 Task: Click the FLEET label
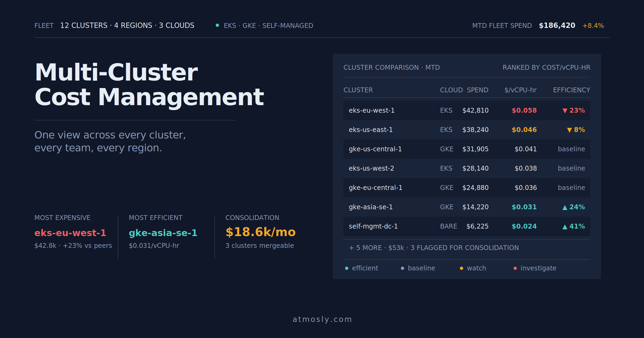44,25
